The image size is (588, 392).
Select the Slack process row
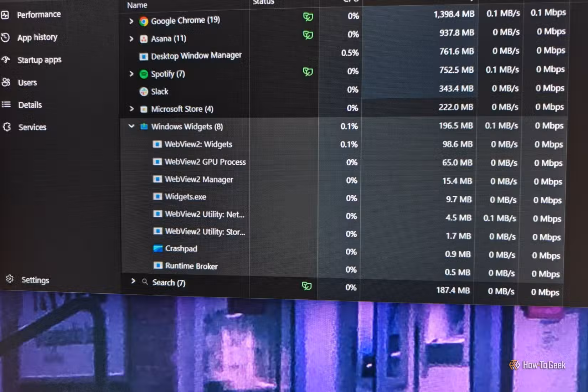coord(160,92)
